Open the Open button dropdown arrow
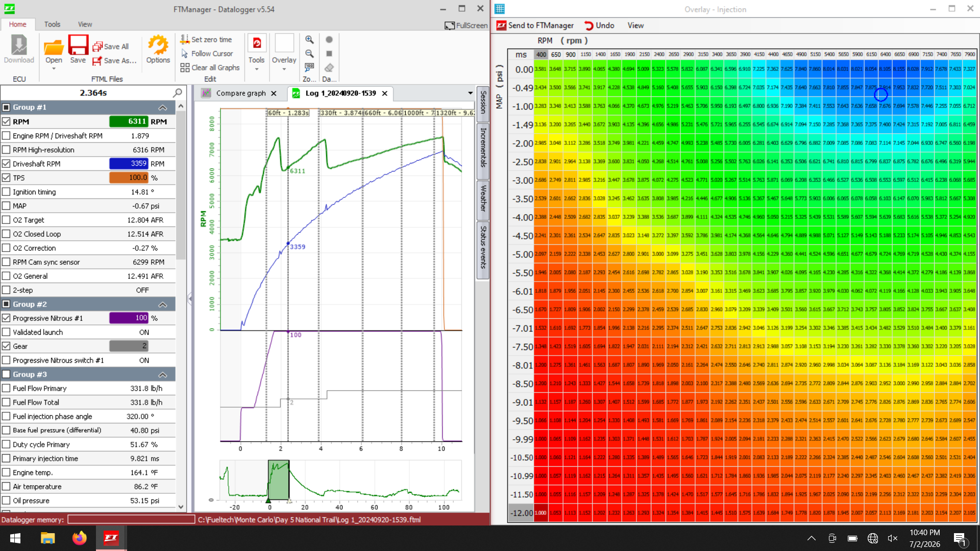This screenshot has height=551, width=980. point(54,69)
